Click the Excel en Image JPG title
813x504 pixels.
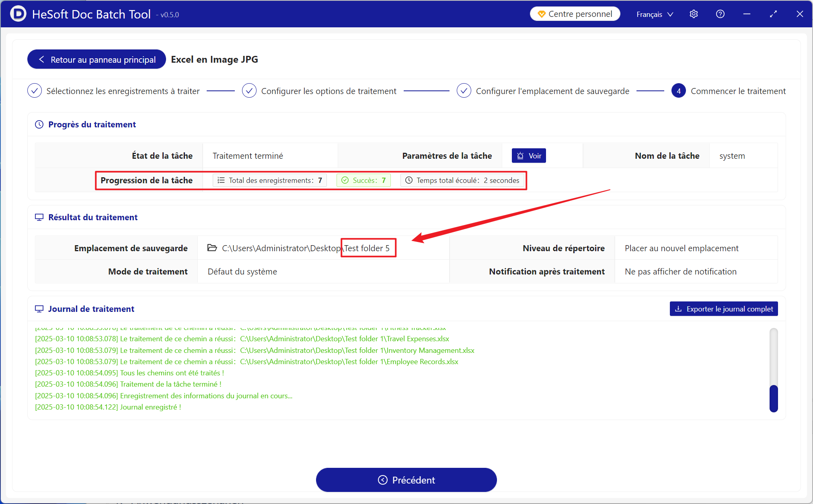coord(214,59)
